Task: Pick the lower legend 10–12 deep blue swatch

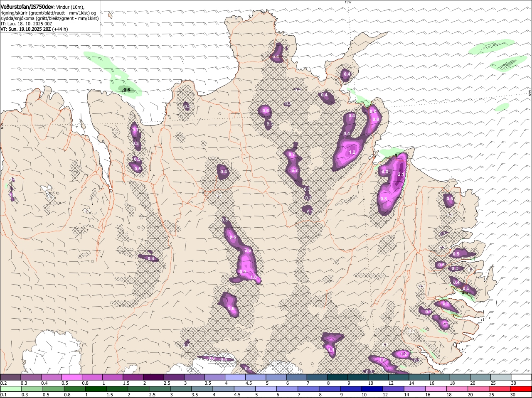Action: tap(372, 389)
